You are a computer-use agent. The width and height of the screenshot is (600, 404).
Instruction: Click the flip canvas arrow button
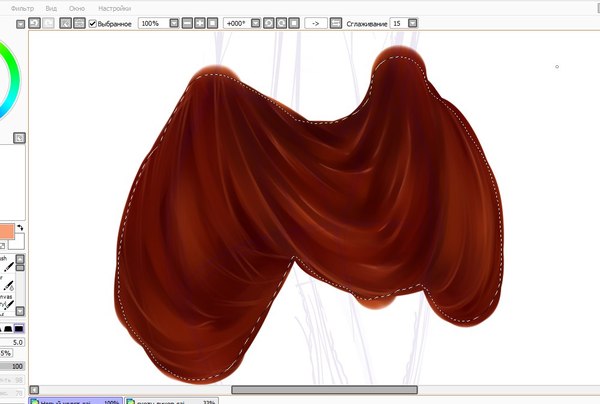point(316,22)
